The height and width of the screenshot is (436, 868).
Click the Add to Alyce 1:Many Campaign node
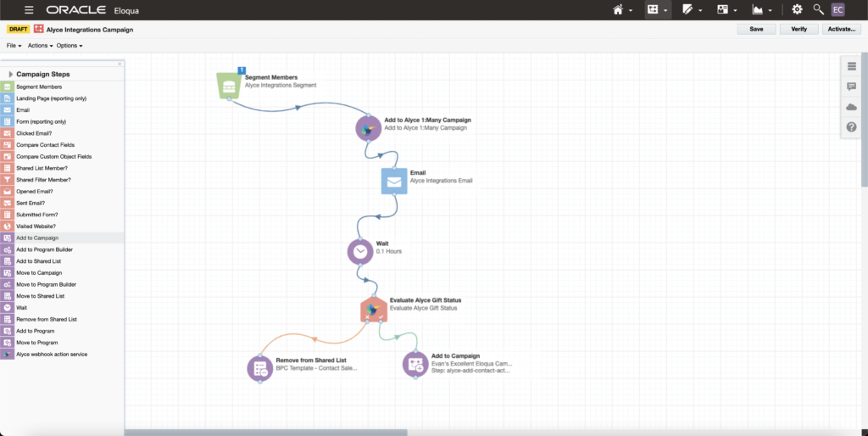coord(368,129)
